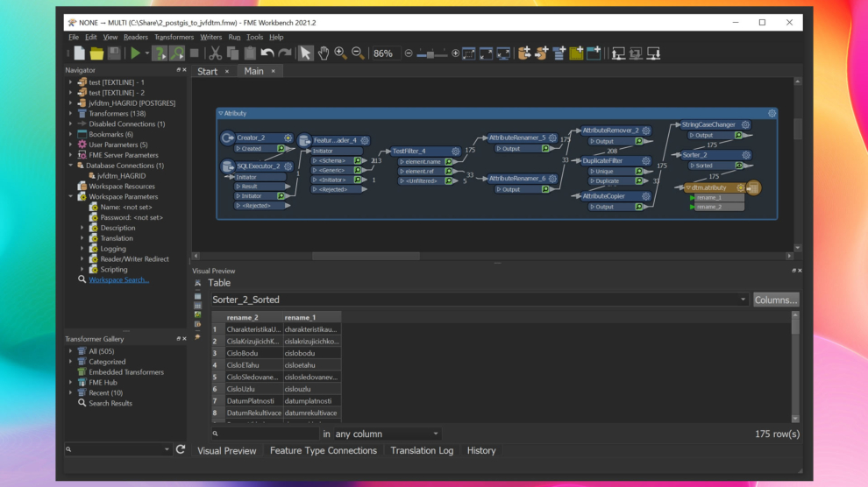
Task: Click the zoom out magnifier icon
Action: [x=359, y=53]
